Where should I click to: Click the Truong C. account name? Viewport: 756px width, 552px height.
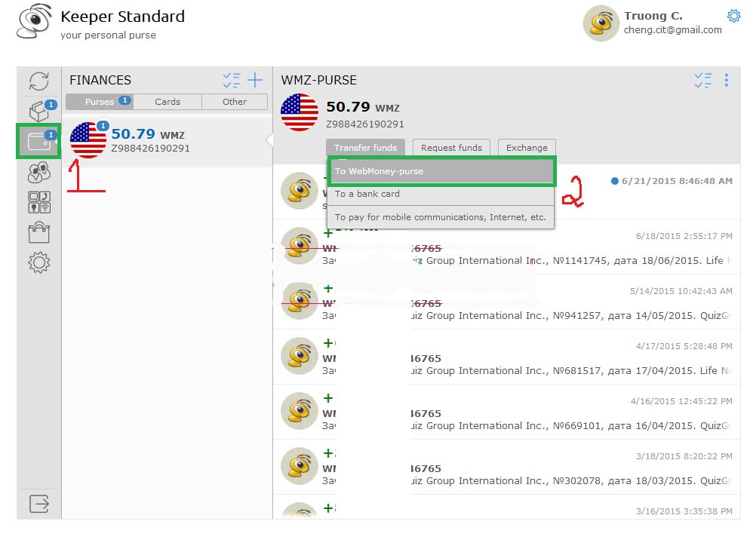[x=653, y=16]
